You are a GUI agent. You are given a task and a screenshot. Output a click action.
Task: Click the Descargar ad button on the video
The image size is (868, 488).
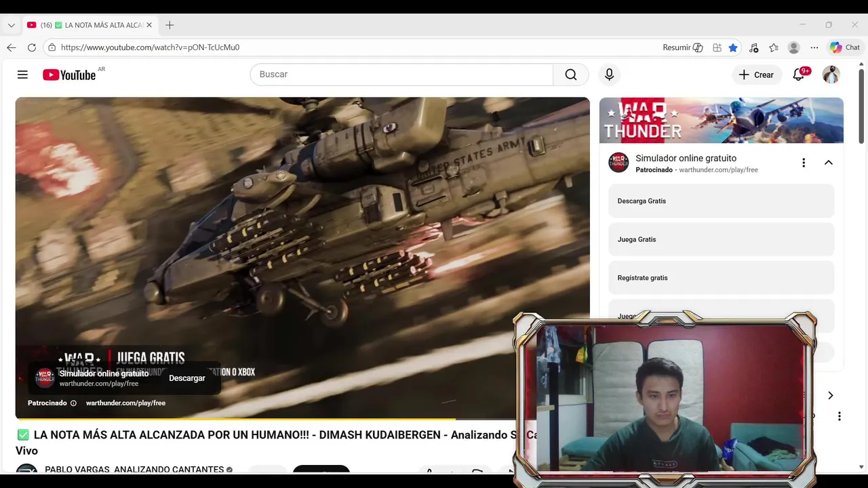pyautogui.click(x=187, y=378)
